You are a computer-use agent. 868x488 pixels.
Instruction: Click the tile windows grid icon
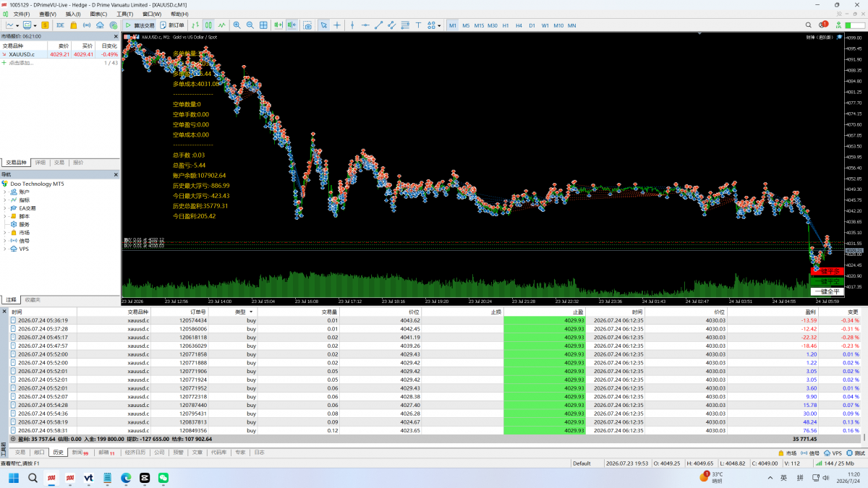coord(263,25)
